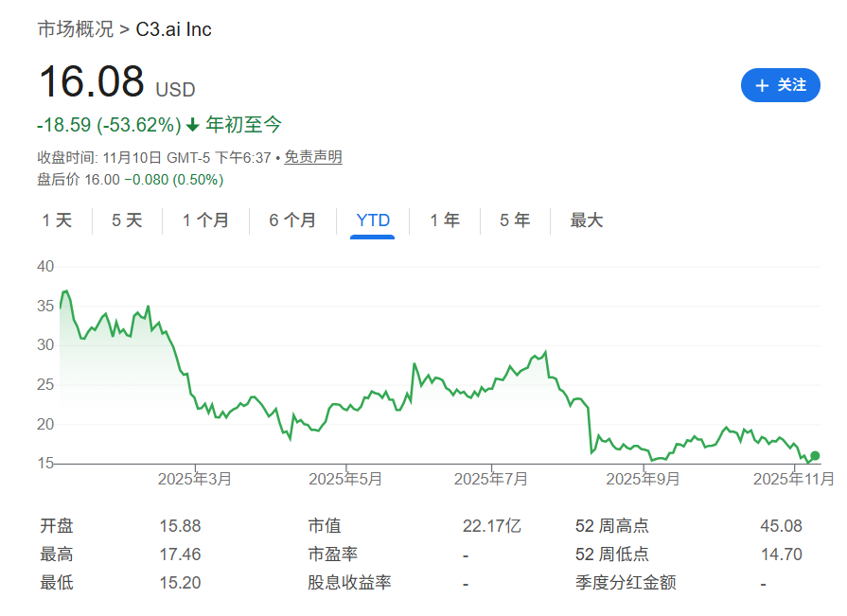Click the follow plus icon

[x=762, y=85]
